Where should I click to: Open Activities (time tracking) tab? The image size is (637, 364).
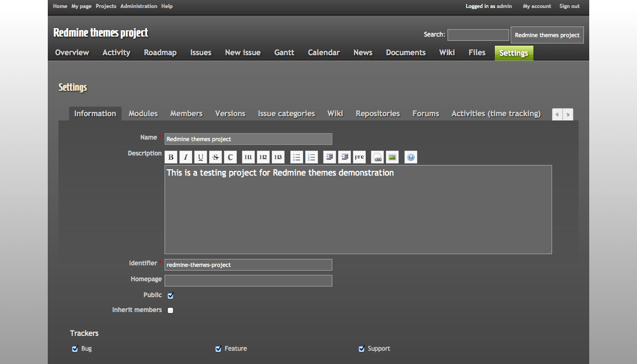coord(496,114)
